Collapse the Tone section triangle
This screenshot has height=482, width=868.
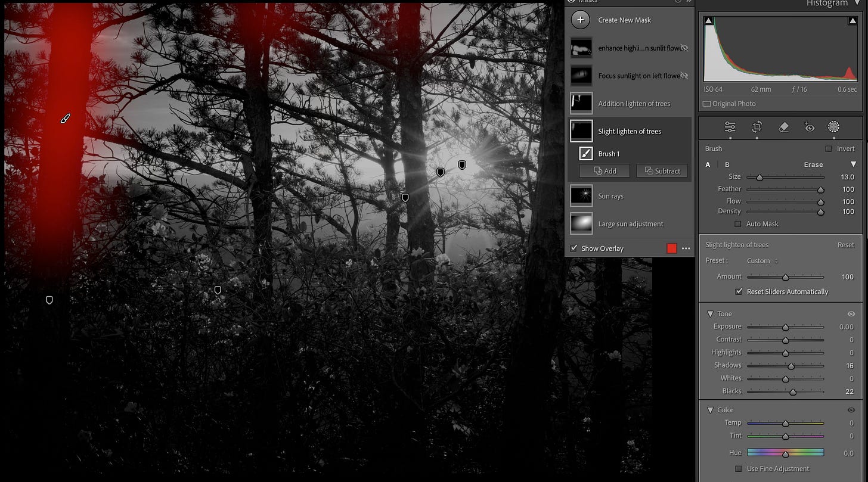coord(710,314)
